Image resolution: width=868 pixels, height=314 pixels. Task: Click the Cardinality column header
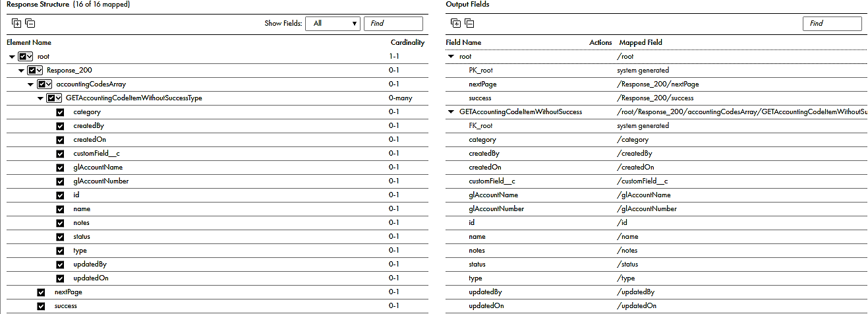[407, 42]
